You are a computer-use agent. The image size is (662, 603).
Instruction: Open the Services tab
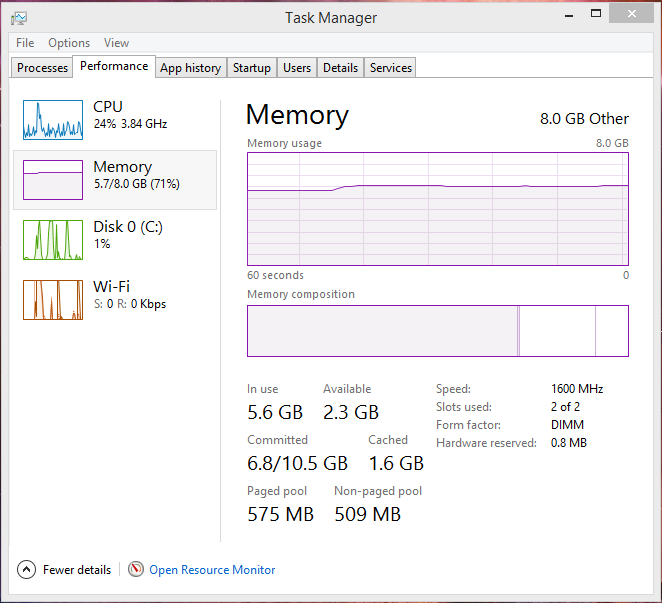(x=390, y=68)
